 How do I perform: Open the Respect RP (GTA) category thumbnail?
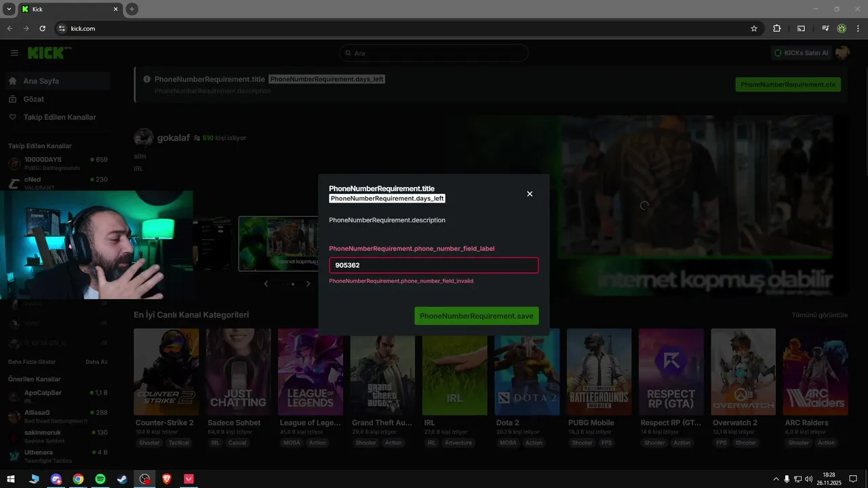coord(671,372)
